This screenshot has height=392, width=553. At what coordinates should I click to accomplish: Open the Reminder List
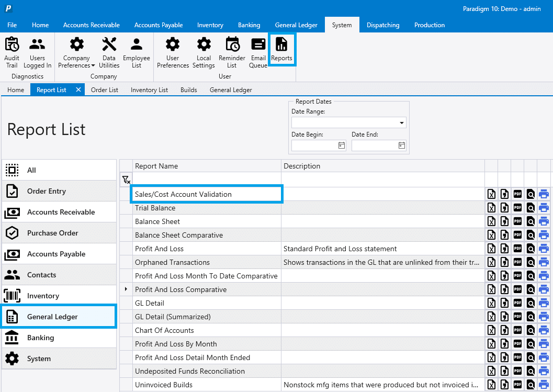(232, 52)
